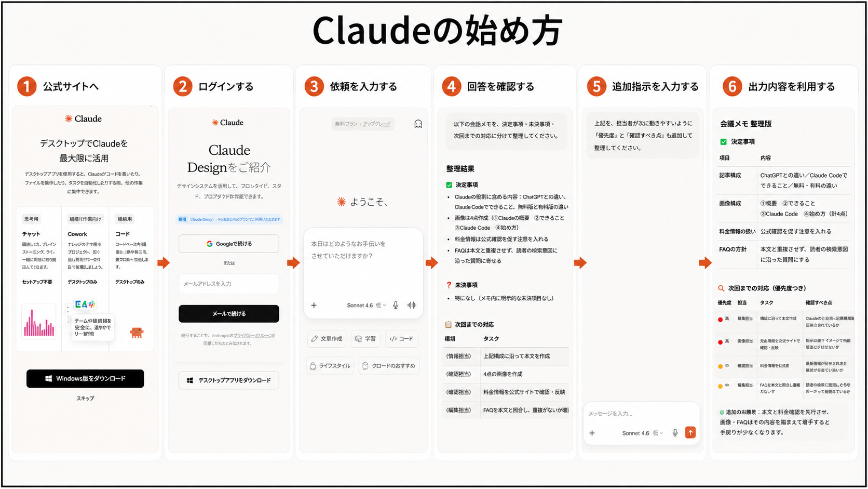Click the デスクトップアプリをダウンロード button
The width and height of the screenshot is (868, 489).
pos(229,380)
